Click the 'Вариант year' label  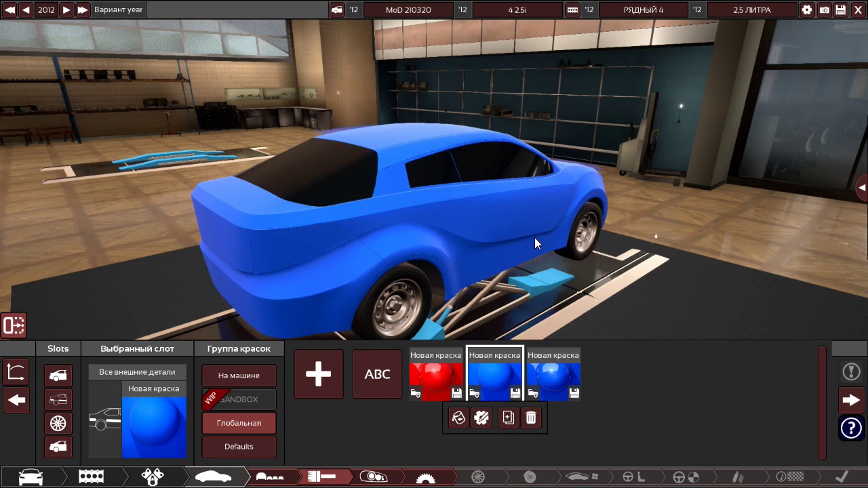[119, 9]
